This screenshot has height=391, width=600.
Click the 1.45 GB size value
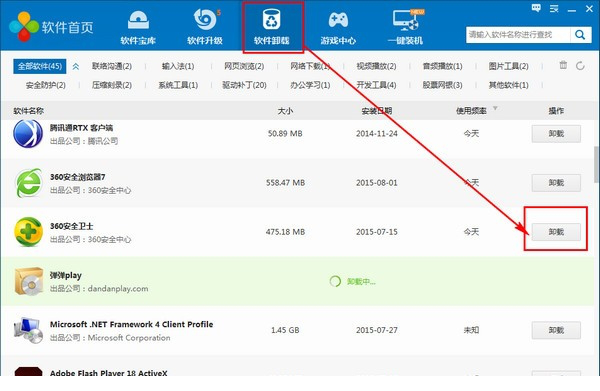[285, 330]
